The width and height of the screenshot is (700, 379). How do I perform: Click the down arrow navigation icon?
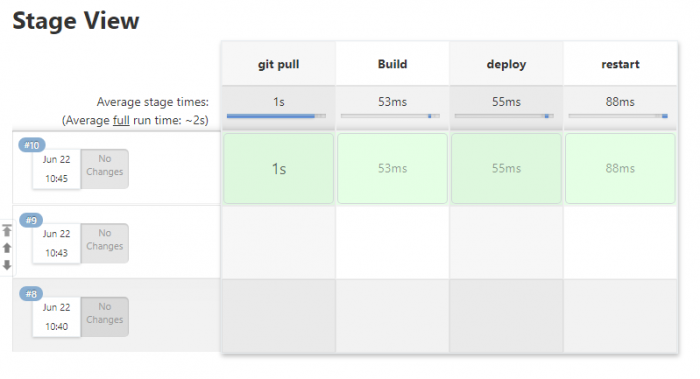pyautogui.click(x=7, y=265)
